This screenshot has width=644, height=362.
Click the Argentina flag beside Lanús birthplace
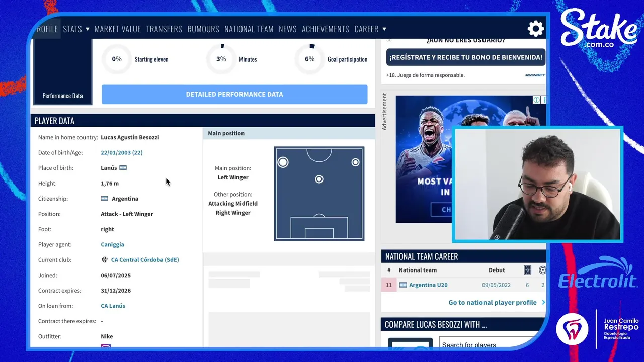pyautogui.click(x=123, y=168)
